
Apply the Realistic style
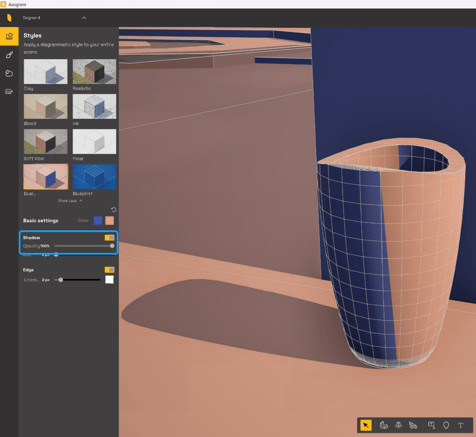point(94,71)
